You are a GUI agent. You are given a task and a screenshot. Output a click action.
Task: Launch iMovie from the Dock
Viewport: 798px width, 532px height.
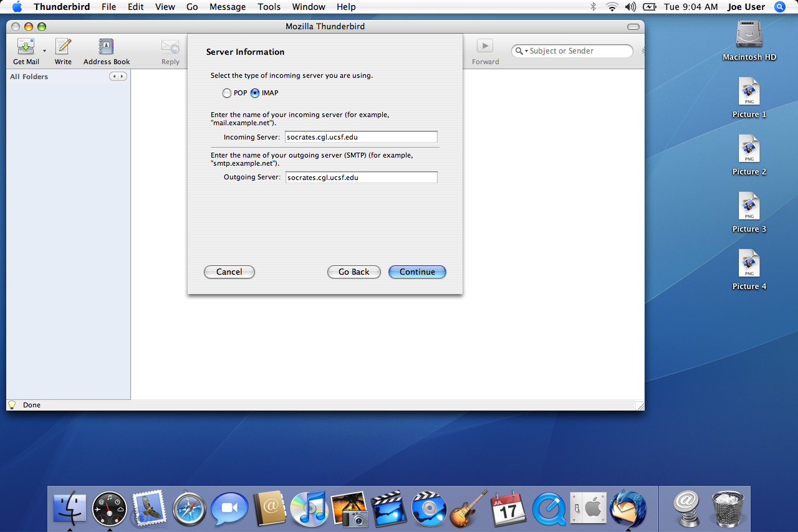coord(389,509)
